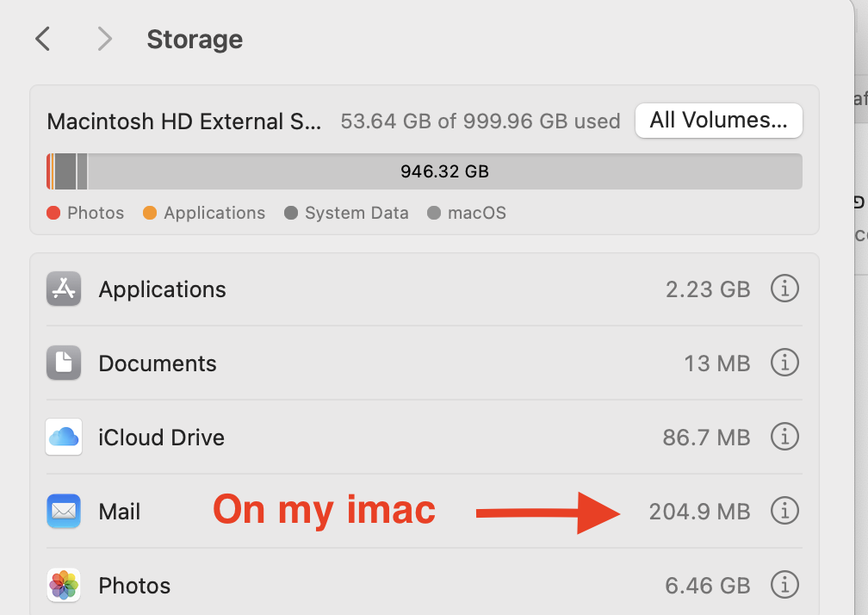Click the red Photos segment in storage bar
The height and width of the screenshot is (615, 868).
click(48, 171)
